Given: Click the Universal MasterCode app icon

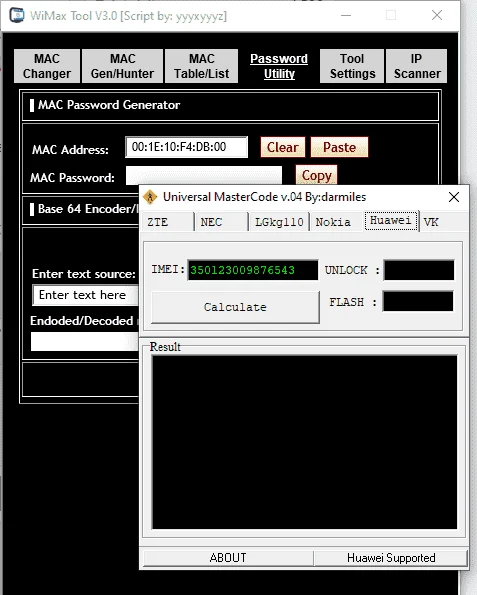Looking at the screenshot, I should point(150,197).
